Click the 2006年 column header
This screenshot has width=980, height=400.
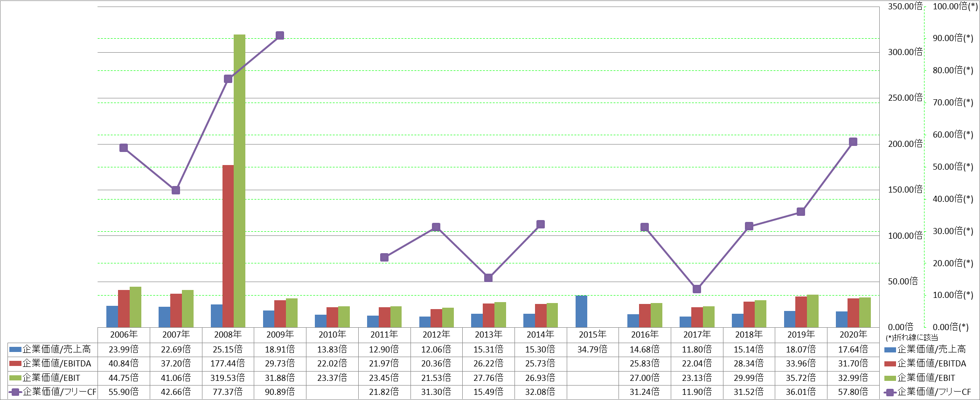124,335
